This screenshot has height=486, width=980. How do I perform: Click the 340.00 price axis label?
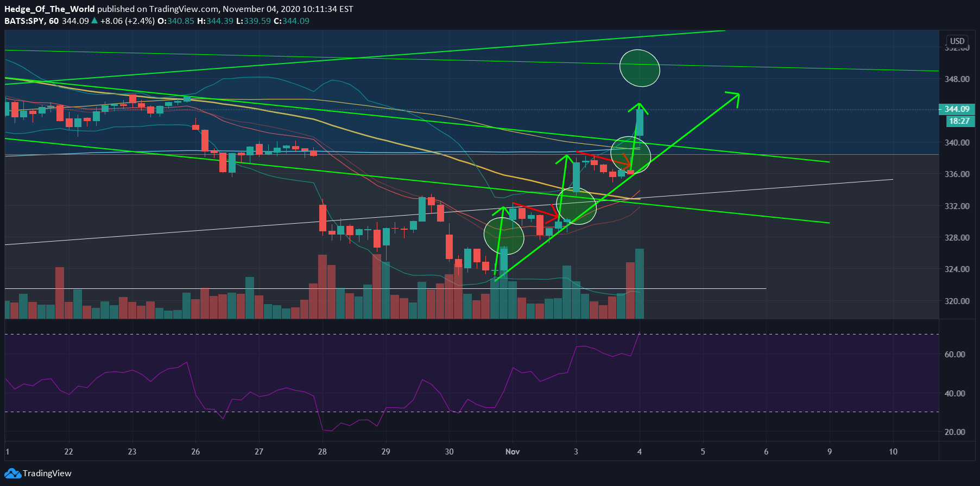coord(957,143)
